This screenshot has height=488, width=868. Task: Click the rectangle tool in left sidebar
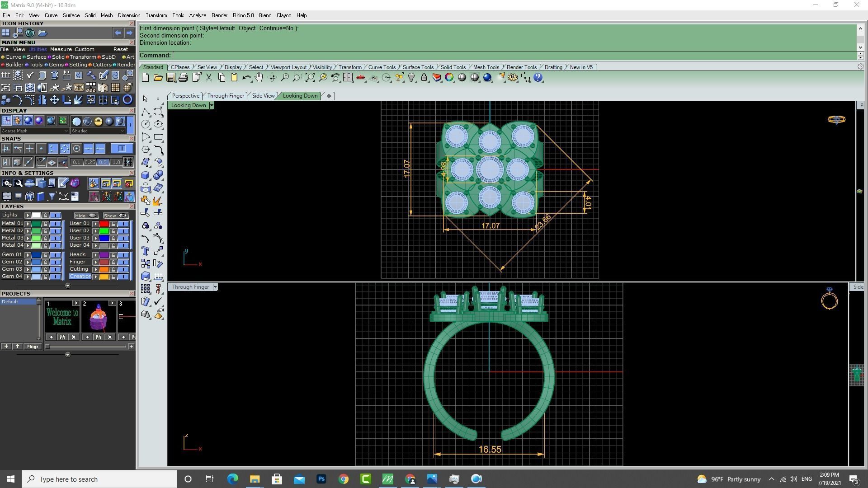(x=158, y=137)
